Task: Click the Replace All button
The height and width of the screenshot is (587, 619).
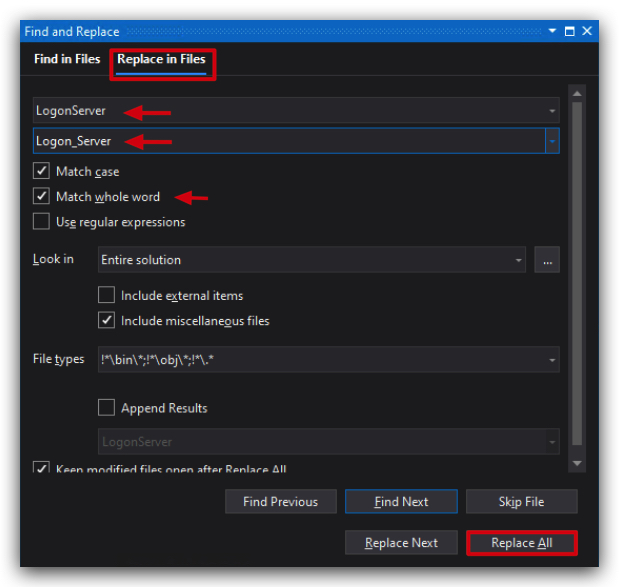Action: coord(521,543)
